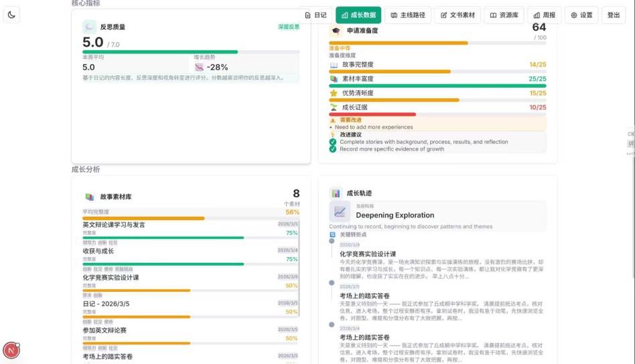Open the 日记 tab
Screen dimensions: 635x364
pos(315,15)
